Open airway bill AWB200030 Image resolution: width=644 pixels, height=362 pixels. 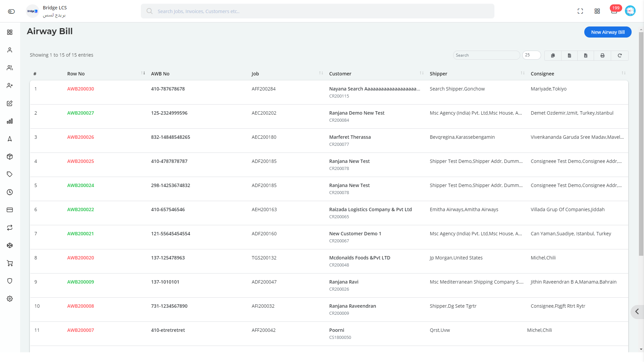pyautogui.click(x=80, y=89)
